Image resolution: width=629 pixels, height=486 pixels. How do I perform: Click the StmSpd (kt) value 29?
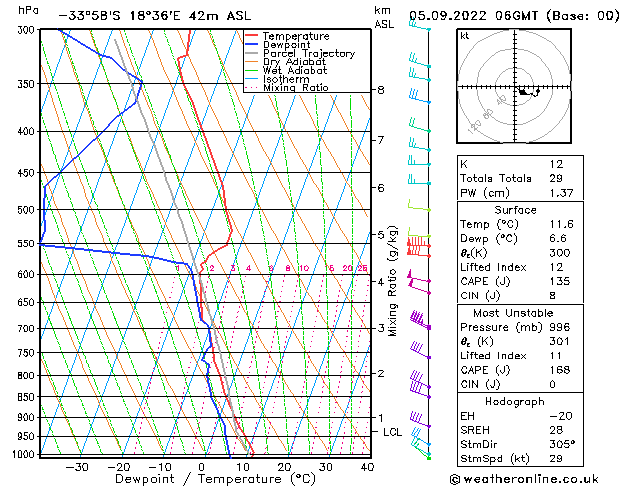tap(556, 458)
